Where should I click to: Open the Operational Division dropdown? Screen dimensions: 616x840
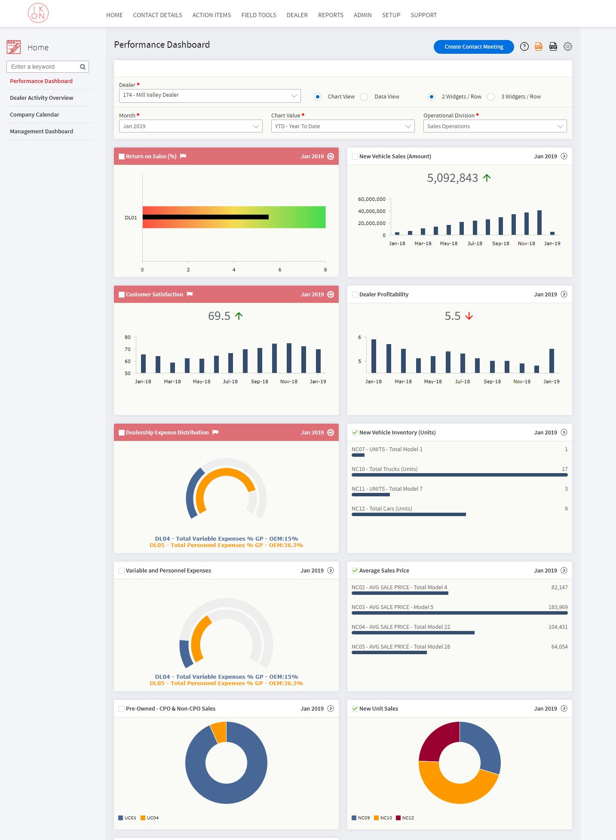click(x=495, y=126)
